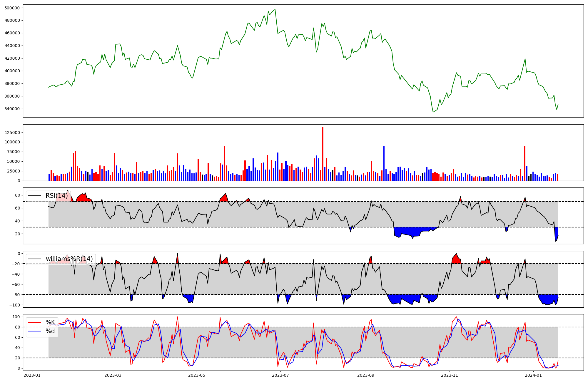Image resolution: width=588 pixels, height=382 pixels.
Task: Click the 2023-01 date tick label
Action: pyautogui.click(x=32, y=375)
